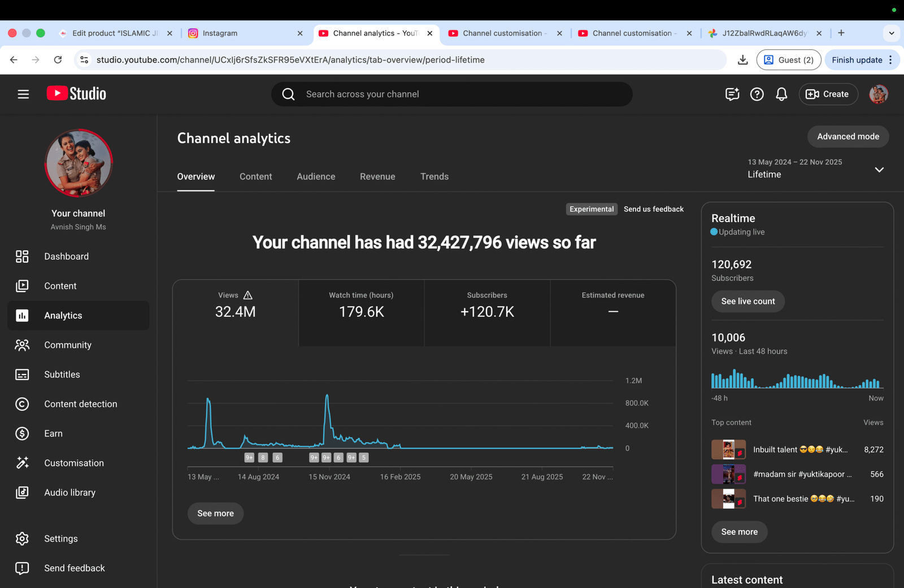This screenshot has height=588, width=904.
Task: Click the Inbuilt talent video thumbnail
Action: point(728,450)
